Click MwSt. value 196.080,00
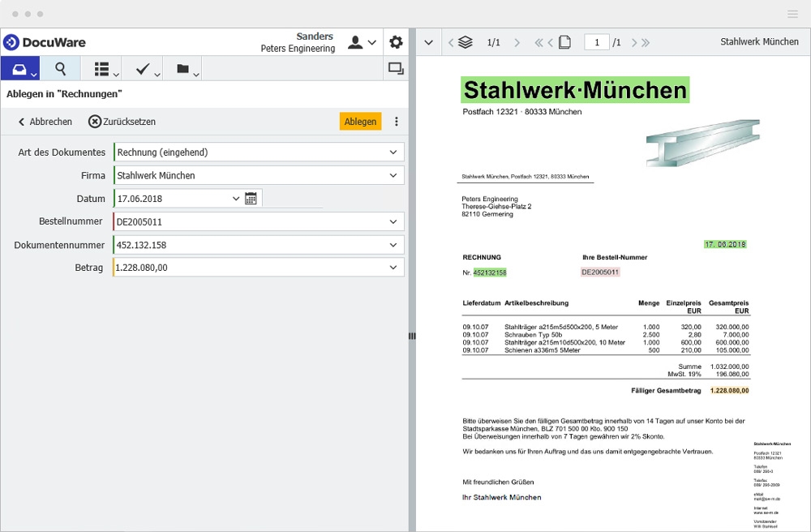Image resolution: width=811 pixels, height=532 pixels. click(732, 374)
